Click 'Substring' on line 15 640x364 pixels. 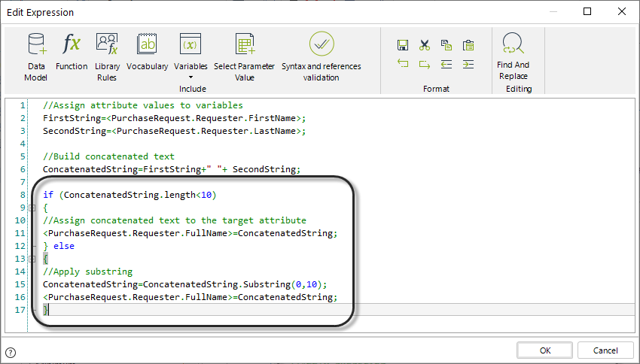pos(267,284)
